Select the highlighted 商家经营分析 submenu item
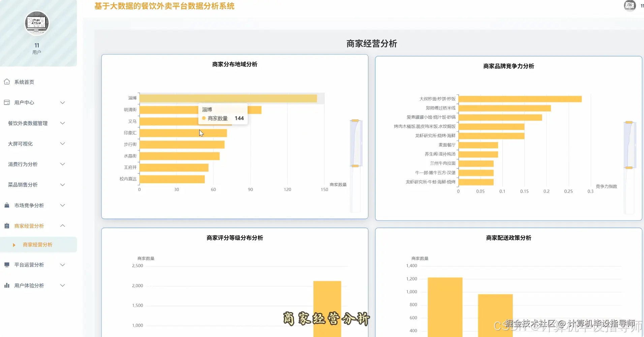The image size is (644, 337). click(x=38, y=245)
